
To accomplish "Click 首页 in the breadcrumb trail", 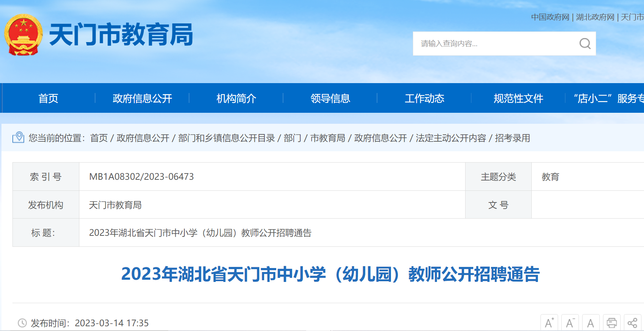I will (x=99, y=138).
